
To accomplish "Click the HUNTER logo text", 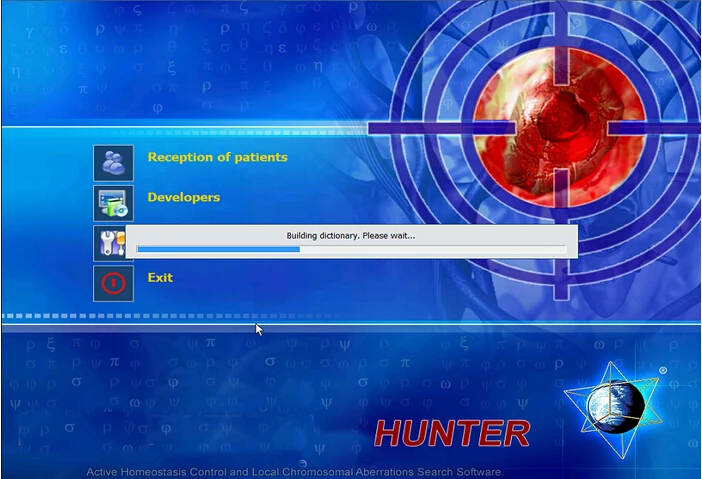I will pos(452,433).
